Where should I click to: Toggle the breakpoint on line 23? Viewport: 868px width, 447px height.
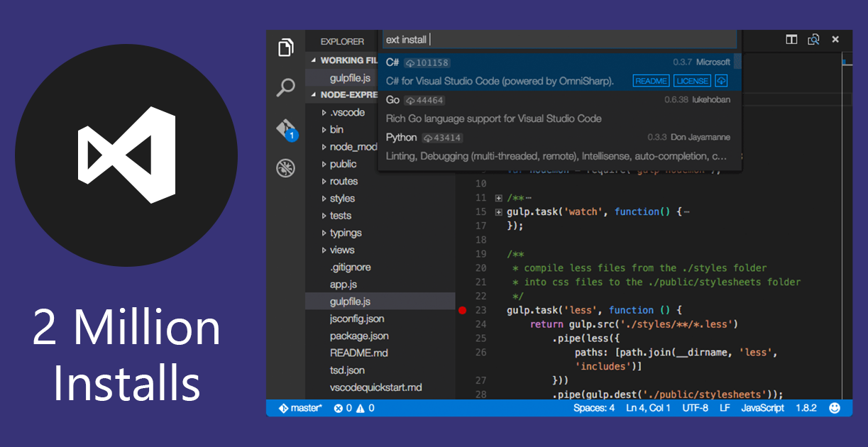coord(463,310)
